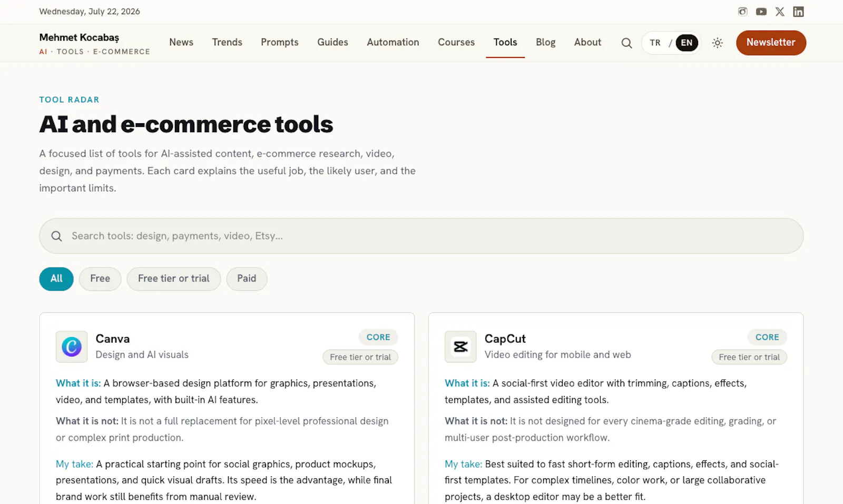The width and height of the screenshot is (843, 504).
Task: Open the YouTube channel icon
Action: pos(761,12)
